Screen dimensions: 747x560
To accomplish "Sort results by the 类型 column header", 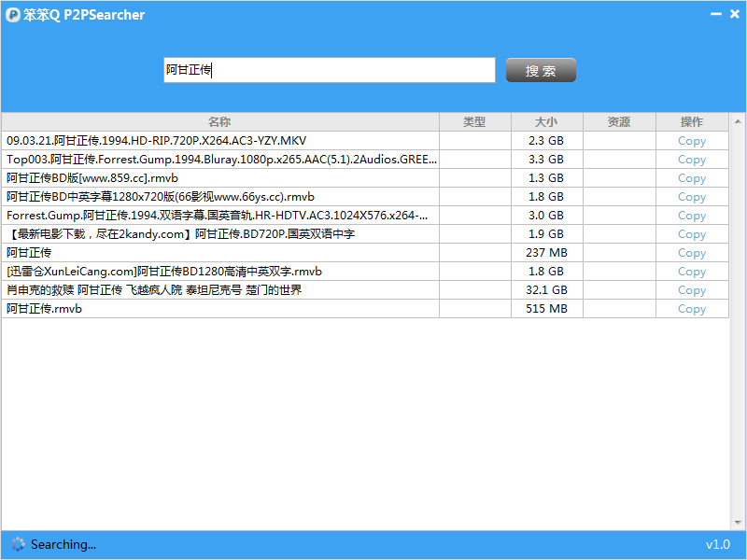I will pos(474,122).
